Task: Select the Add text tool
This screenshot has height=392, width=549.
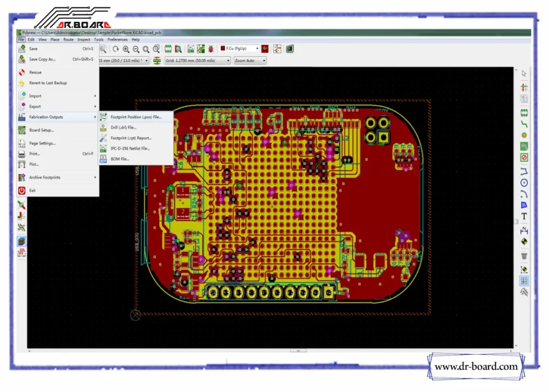Action: coord(524,216)
